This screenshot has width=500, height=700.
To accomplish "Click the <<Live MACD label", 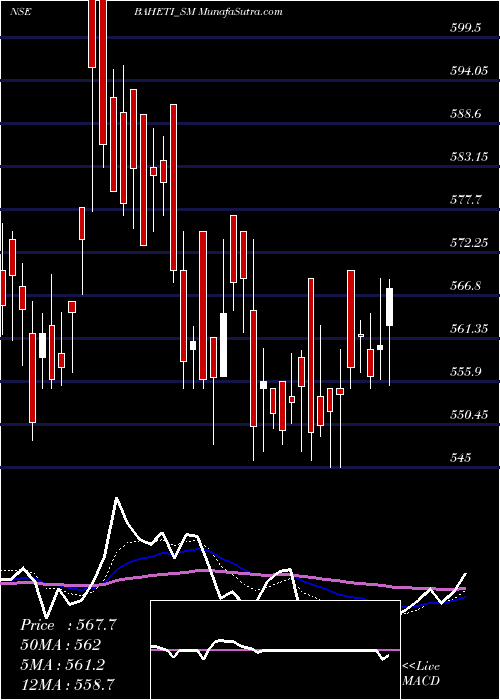I will coord(421,674).
